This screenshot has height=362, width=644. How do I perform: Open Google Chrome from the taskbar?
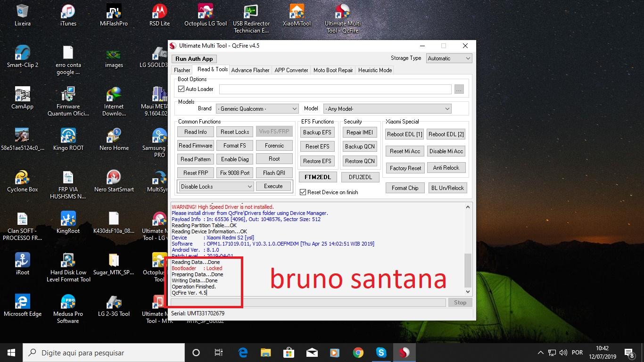[x=358, y=353]
